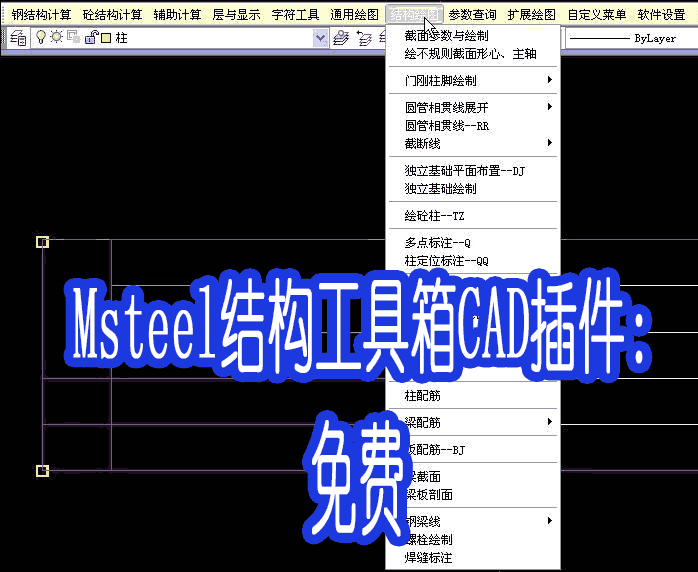Click the yellow layer color swatch
This screenshot has width=698, height=572.
(106, 38)
